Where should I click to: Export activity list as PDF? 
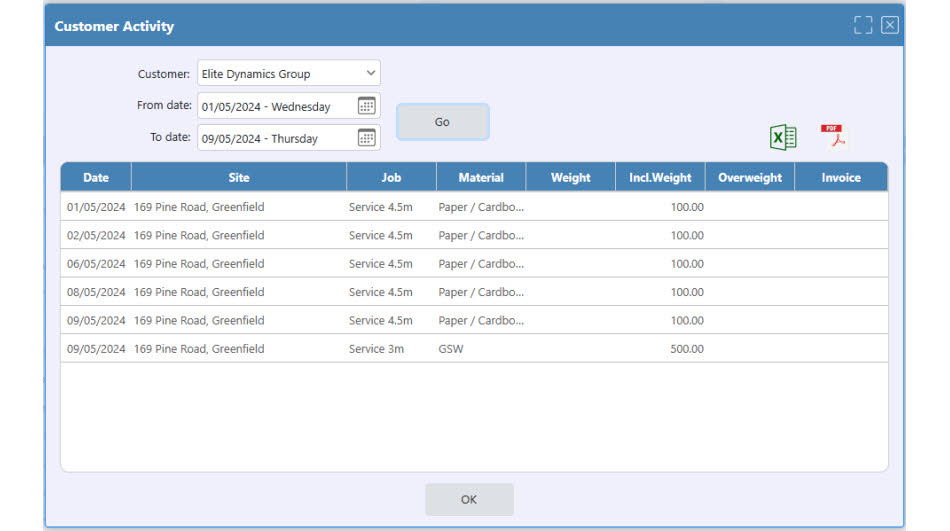[833, 136]
